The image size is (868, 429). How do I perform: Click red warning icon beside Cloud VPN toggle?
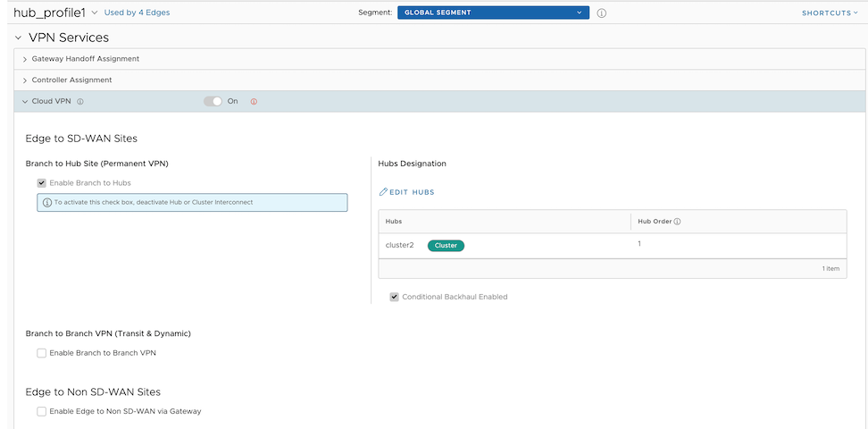pyautogui.click(x=254, y=102)
